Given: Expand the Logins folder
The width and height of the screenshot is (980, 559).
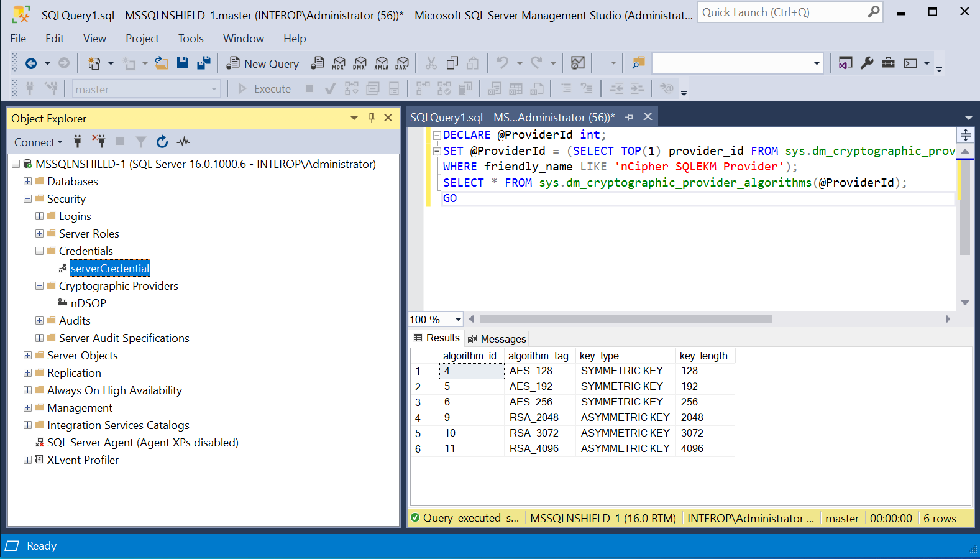Looking at the screenshot, I should [39, 216].
